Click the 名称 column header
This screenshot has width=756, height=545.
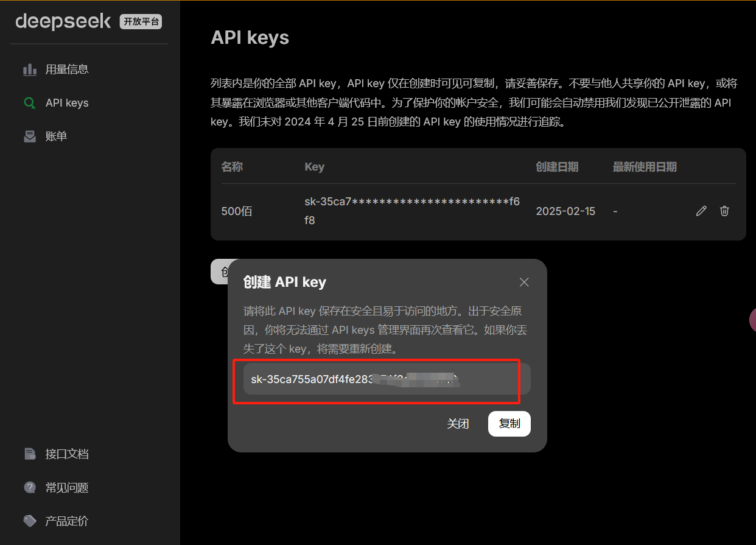tap(232, 167)
